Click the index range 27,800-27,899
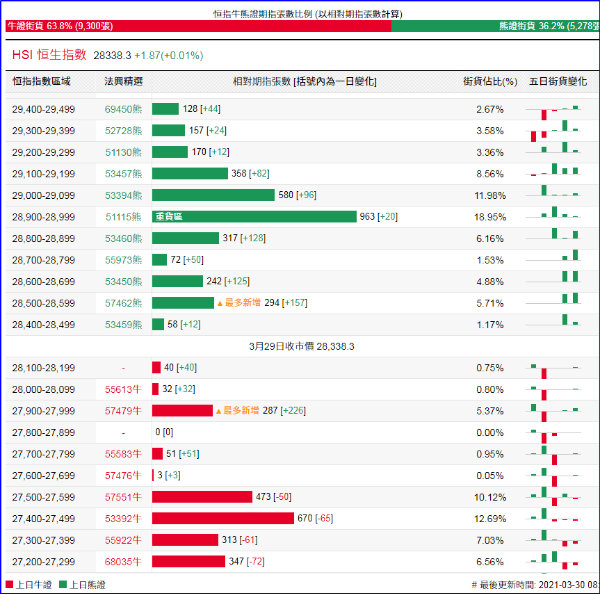This screenshot has width=600, height=594. click(x=43, y=433)
